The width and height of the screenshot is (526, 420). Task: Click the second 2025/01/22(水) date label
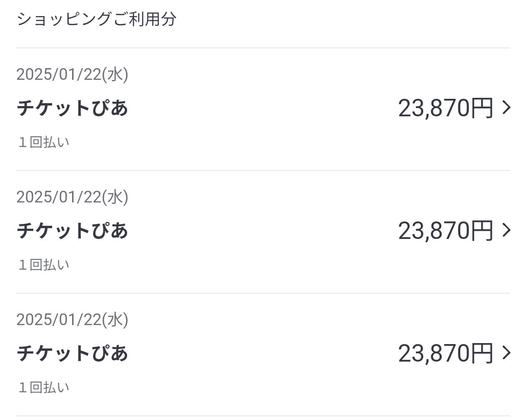72,197
